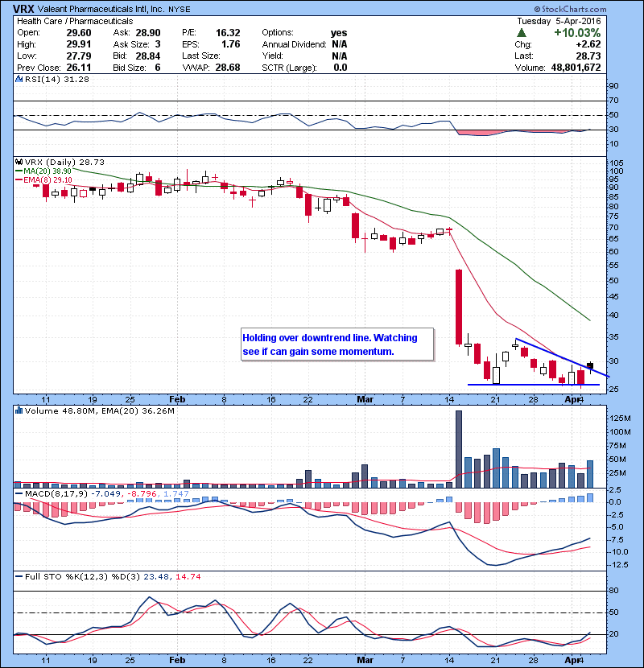The image size is (644, 668).
Task: Click the High value 29.91
Action: pos(79,44)
